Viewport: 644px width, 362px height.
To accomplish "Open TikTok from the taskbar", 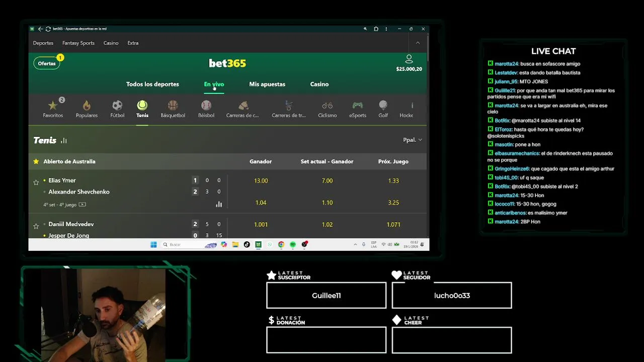I will click(x=247, y=245).
